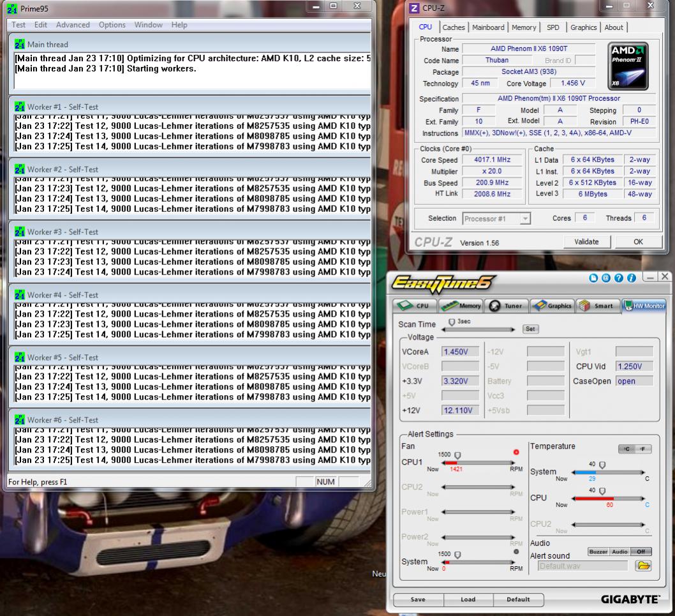Open the Graphics tab in EasyTune6
The width and height of the screenshot is (675, 616).
(x=553, y=305)
